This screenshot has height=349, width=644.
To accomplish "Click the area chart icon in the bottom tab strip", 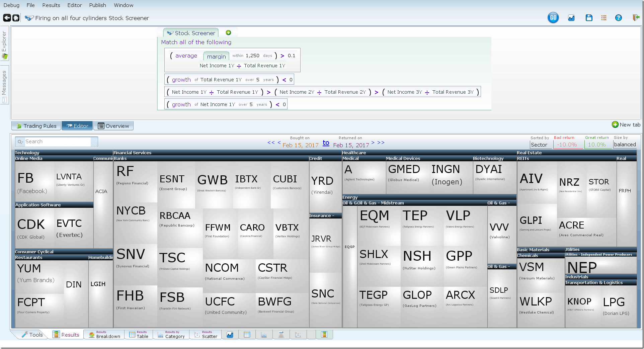I will [x=230, y=335].
